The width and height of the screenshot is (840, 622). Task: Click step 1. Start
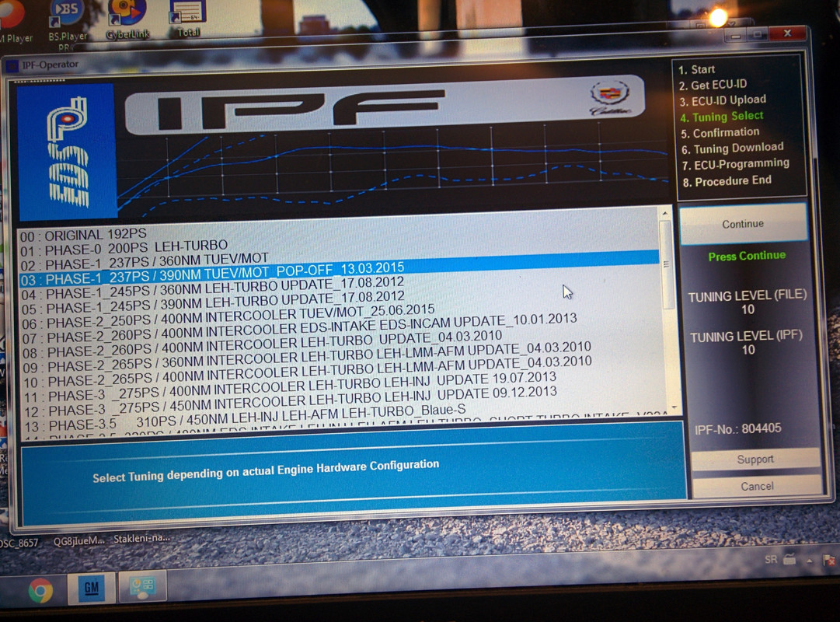696,70
